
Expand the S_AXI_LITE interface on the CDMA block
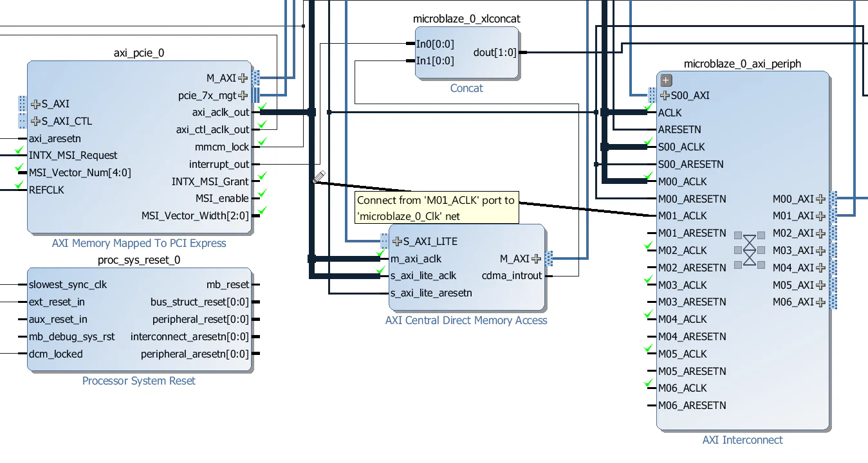[x=398, y=241]
